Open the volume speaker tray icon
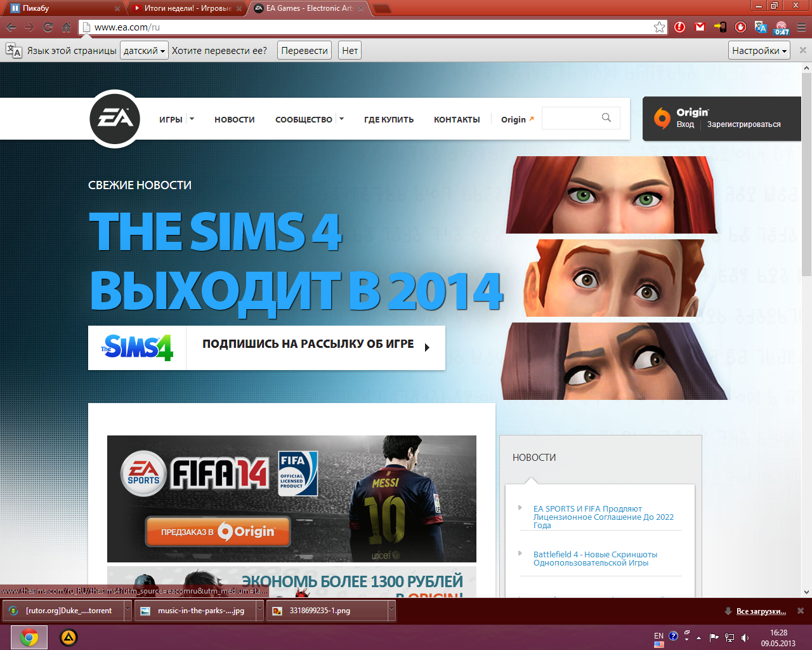The height and width of the screenshot is (650, 812). [x=745, y=637]
